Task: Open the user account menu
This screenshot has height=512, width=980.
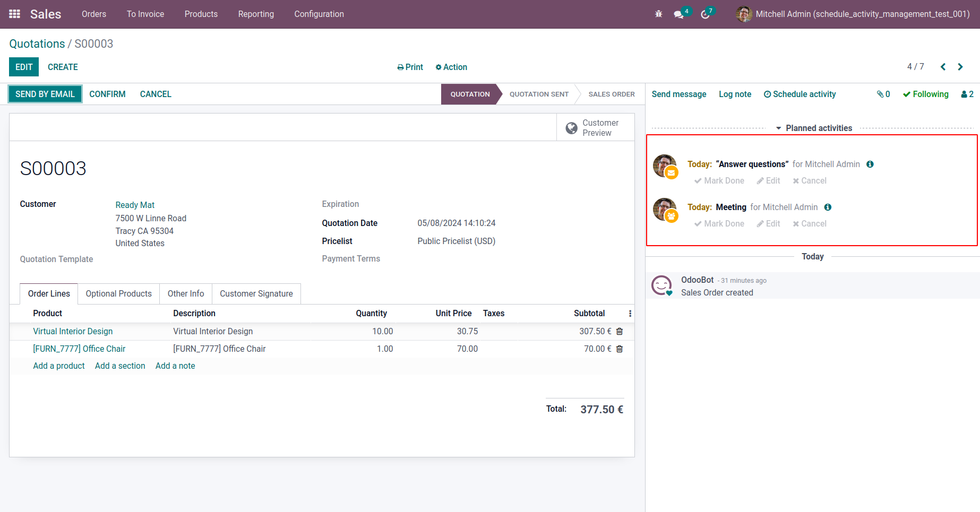Action: coord(853,14)
